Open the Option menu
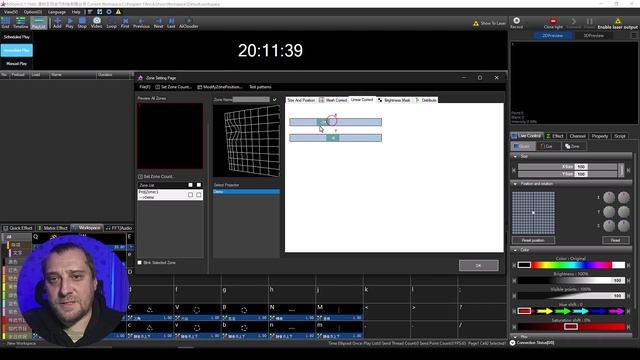The width and height of the screenshot is (640, 360). click(33, 12)
